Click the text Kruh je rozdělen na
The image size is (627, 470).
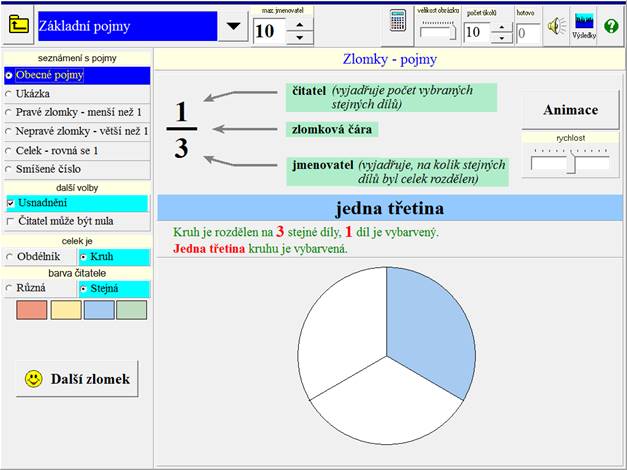pos(223,232)
